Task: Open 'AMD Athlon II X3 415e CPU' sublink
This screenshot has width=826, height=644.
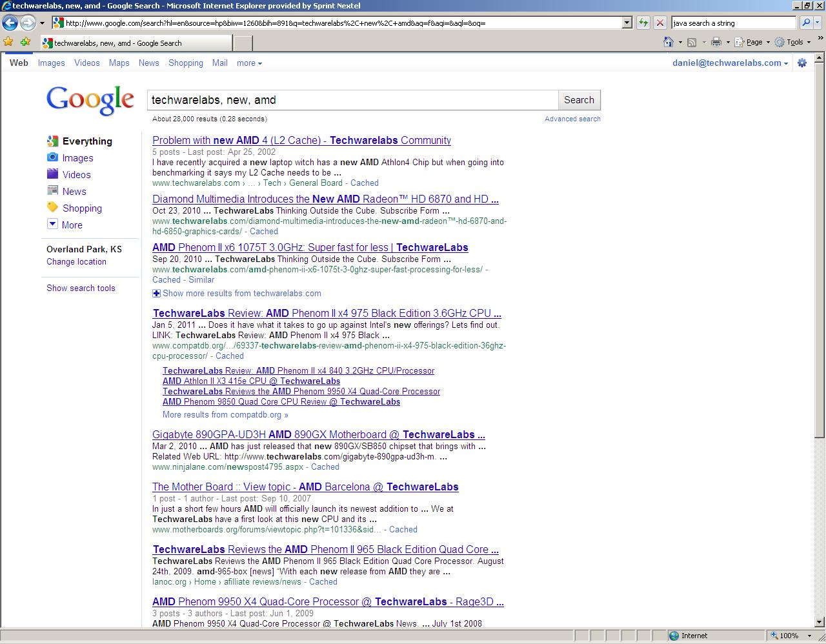Action: click(x=251, y=381)
